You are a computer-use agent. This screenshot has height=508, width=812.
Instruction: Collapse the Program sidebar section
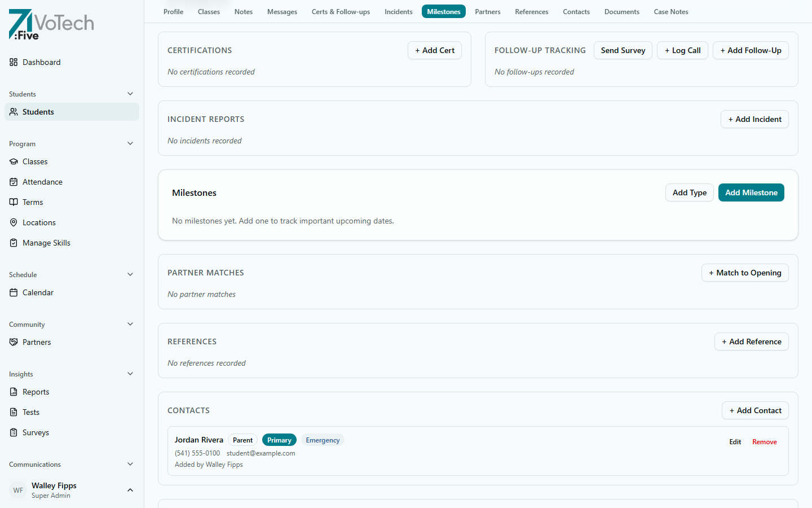[130, 143]
